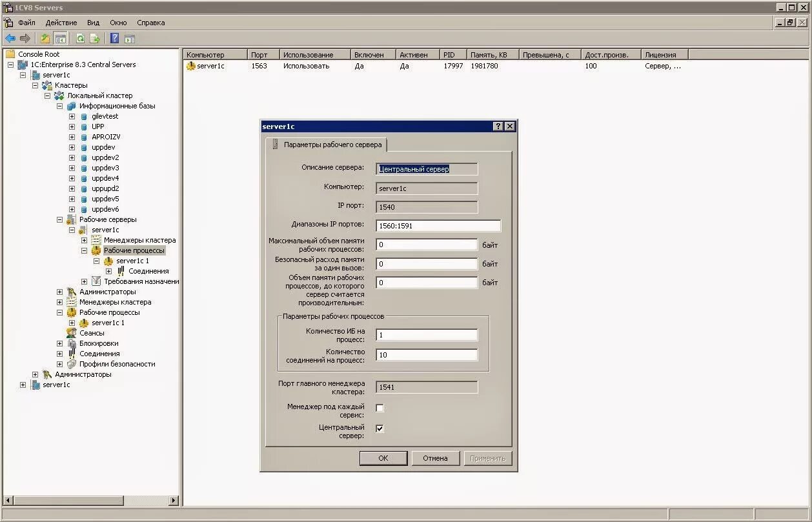The width and height of the screenshot is (812, 522).
Task: Click the Требования назначения filter icon
Action: [x=96, y=281]
